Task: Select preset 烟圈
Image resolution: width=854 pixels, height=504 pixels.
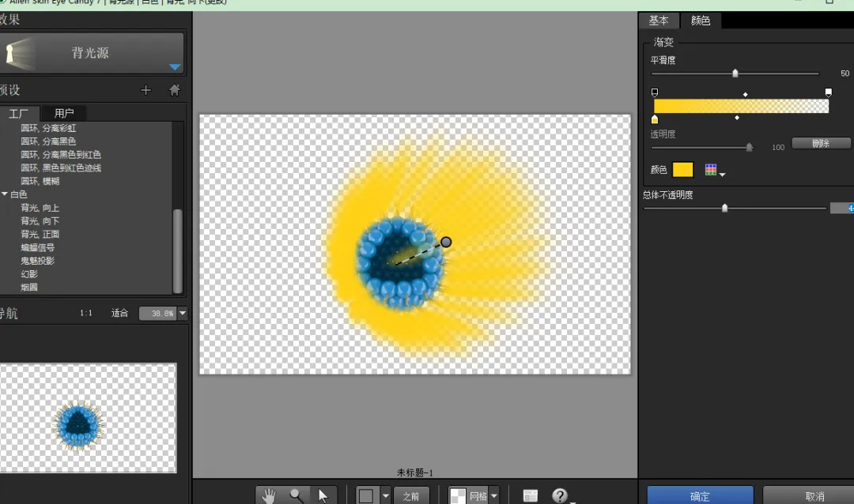Action: point(29,288)
